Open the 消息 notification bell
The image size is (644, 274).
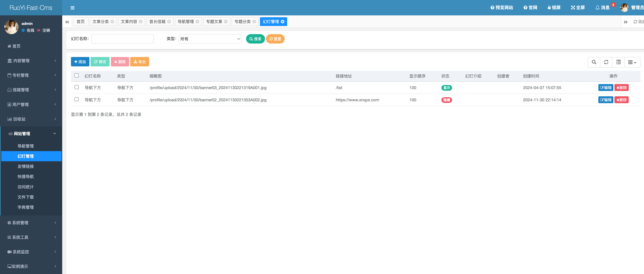click(x=603, y=8)
